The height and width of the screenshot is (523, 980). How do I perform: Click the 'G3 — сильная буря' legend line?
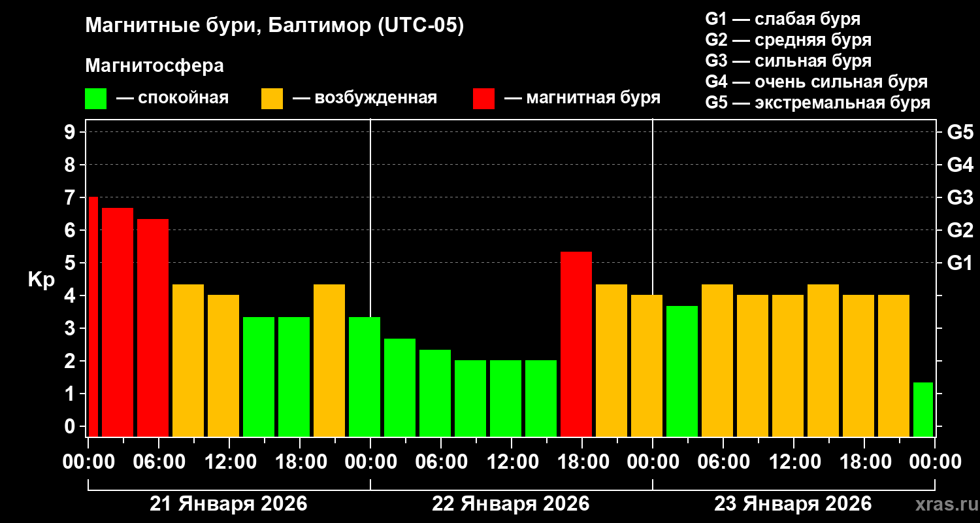788,61
